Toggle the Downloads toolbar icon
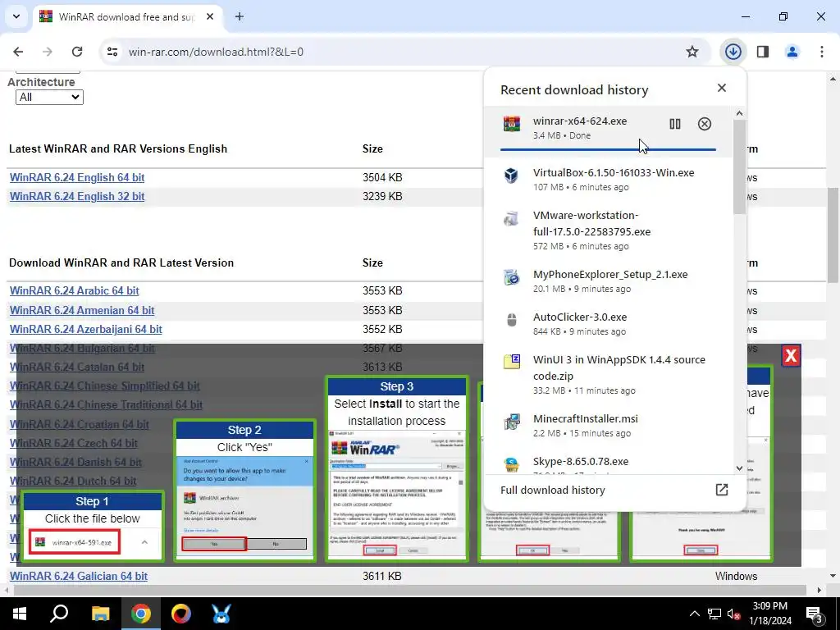Image resolution: width=840 pixels, height=630 pixels. (x=733, y=52)
